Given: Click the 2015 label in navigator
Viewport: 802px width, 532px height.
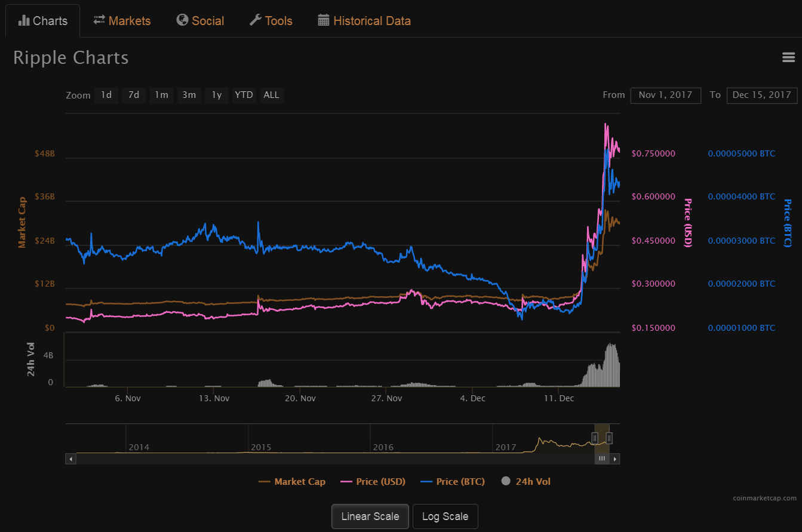Looking at the screenshot, I should point(261,447).
